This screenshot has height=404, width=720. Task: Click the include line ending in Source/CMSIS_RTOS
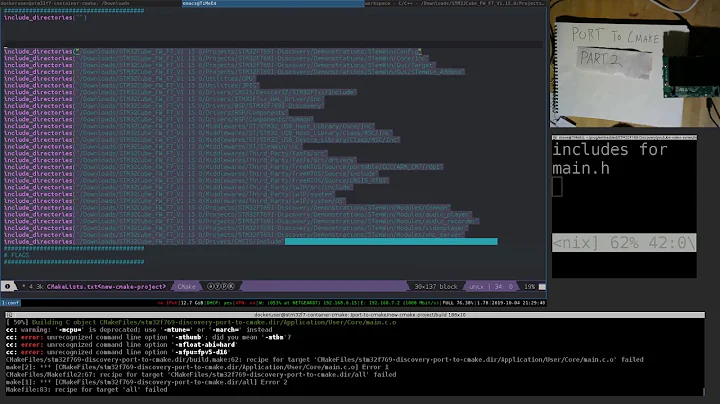click(x=197, y=180)
